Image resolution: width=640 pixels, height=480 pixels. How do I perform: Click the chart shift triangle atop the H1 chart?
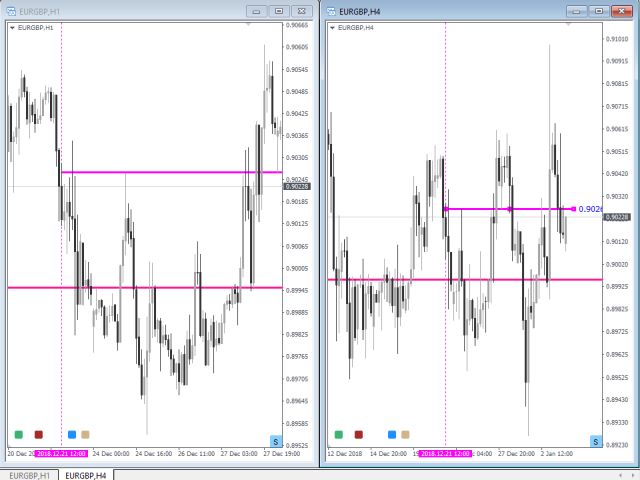[x=248, y=25]
